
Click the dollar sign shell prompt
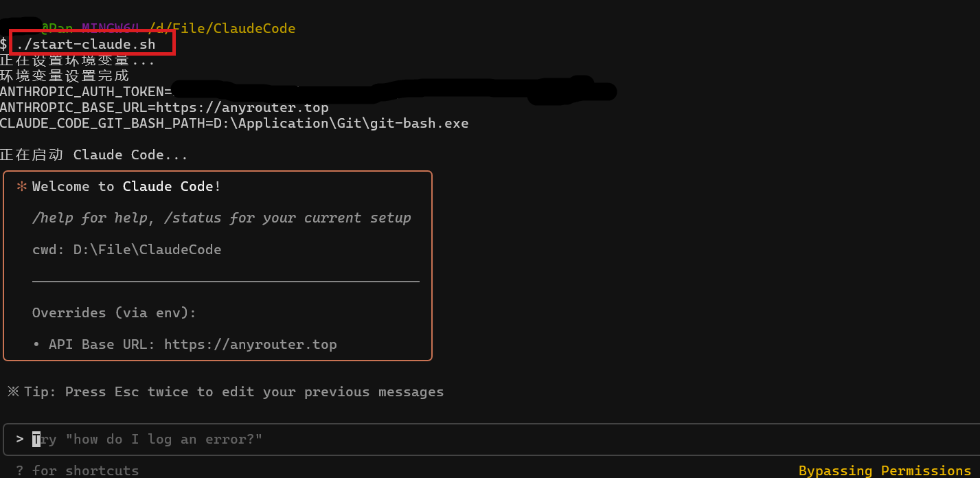(x=3, y=45)
